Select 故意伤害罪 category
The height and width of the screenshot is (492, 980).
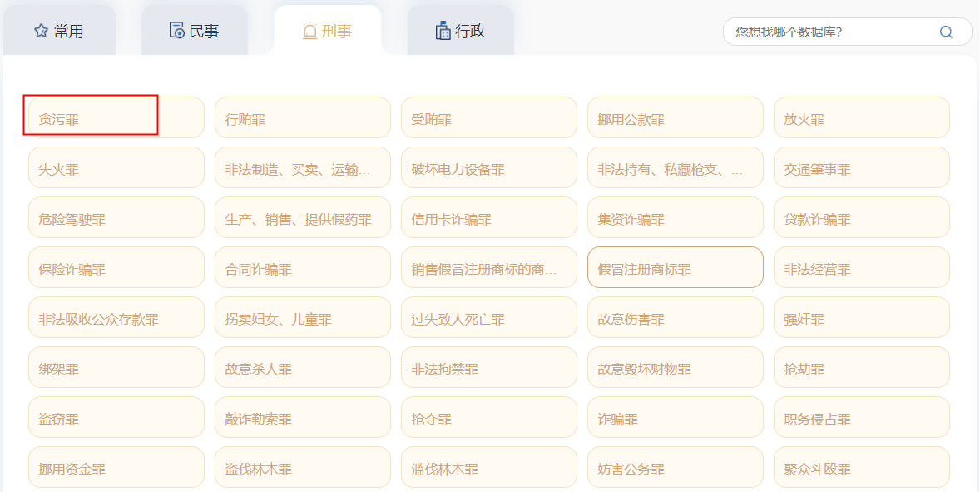click(x=675, y=317)
